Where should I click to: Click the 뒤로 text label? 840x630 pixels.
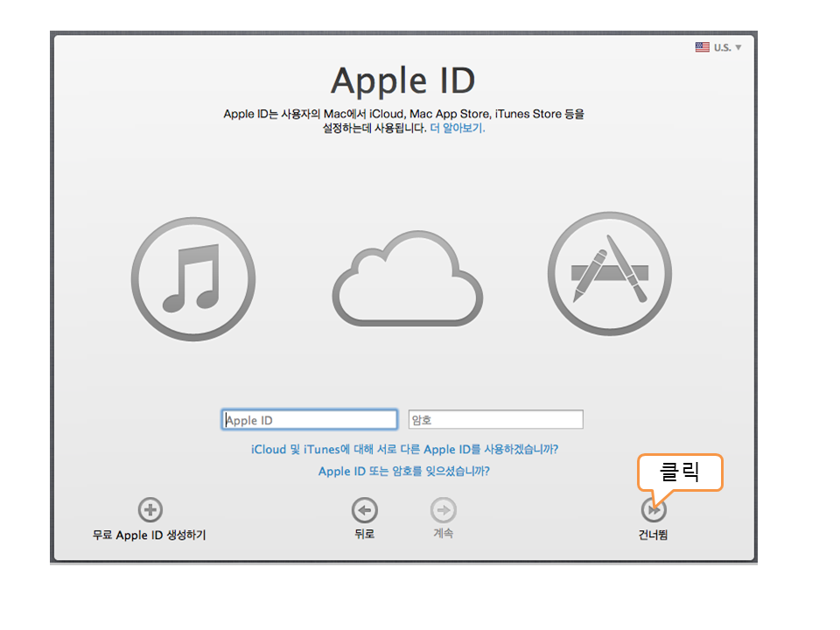click(365, 534)
